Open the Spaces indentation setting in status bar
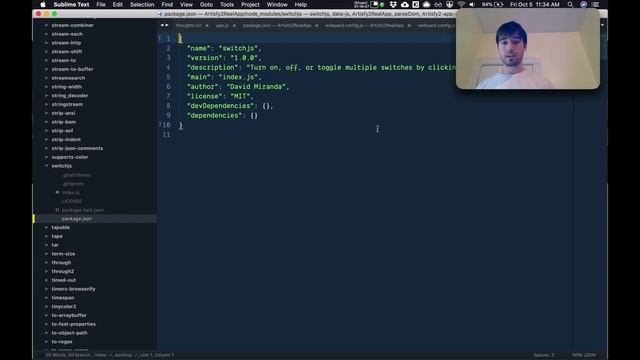The height and width of the screenshot is (360, 640). (x=544, y=355)
